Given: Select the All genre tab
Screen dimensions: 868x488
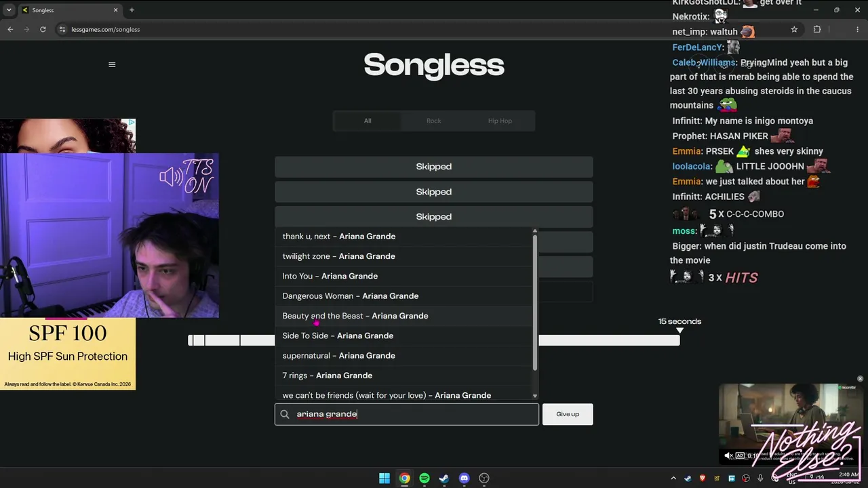Looking at the screenshot, I should click(368, 121).
